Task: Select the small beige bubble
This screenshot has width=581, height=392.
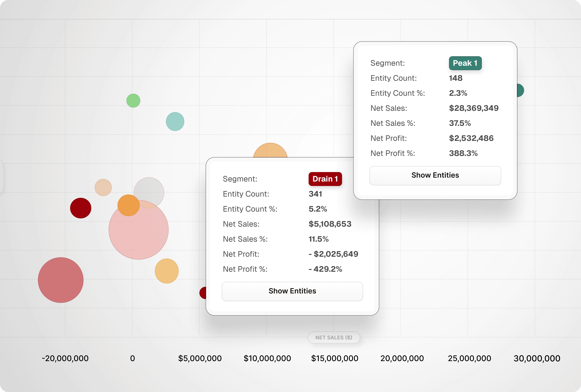Action: point(103,187)
